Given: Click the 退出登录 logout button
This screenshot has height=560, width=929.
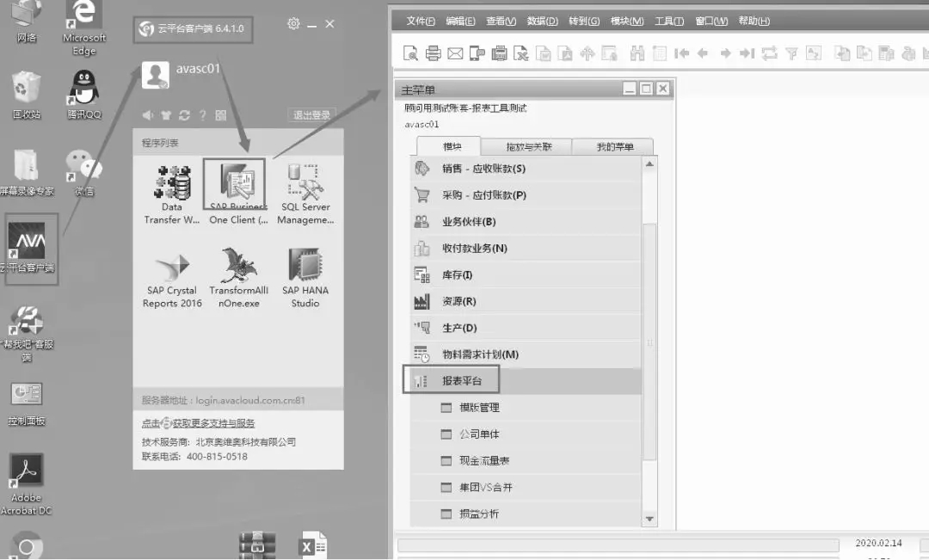Looking at the screenshot, I should click(311, 115).
